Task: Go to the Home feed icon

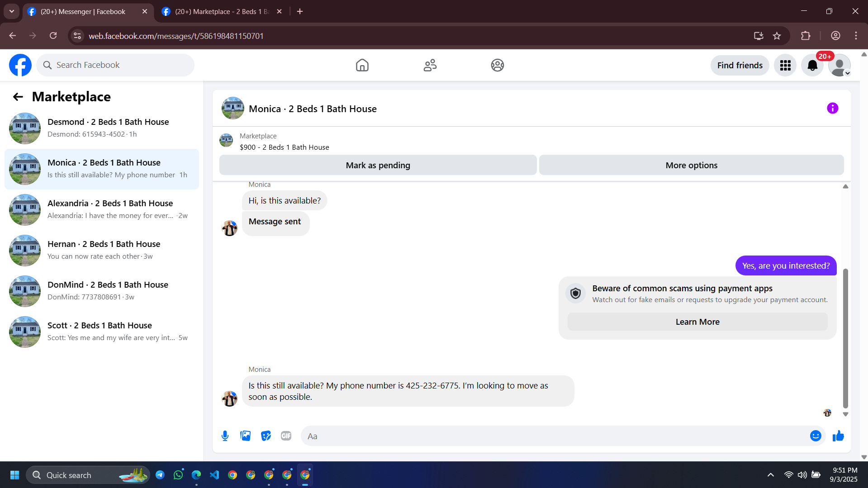Action: coord(362,65)
